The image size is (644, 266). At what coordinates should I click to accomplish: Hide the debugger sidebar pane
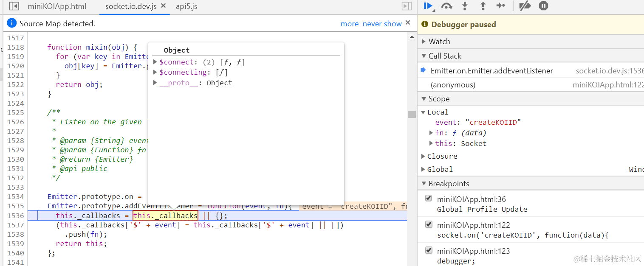tap(407, 6)
